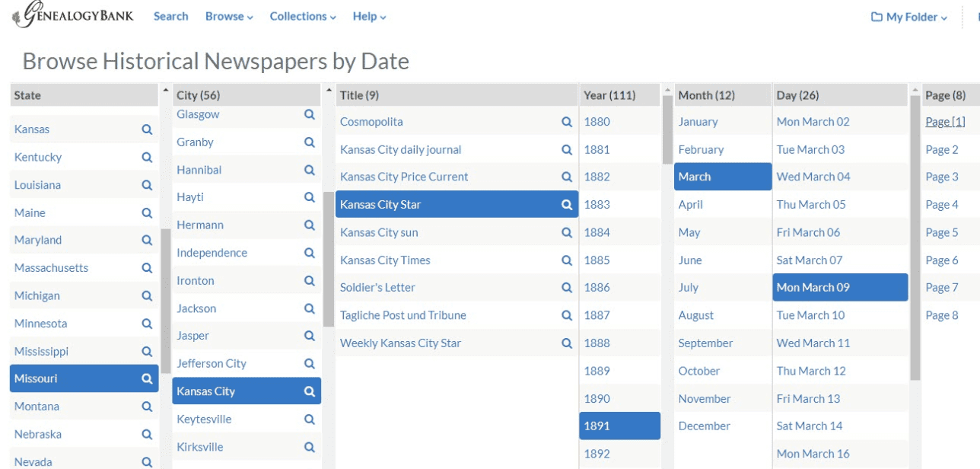Click the search icon next to Massachusetts
980x469 pixels.
(x=147, y=268)
